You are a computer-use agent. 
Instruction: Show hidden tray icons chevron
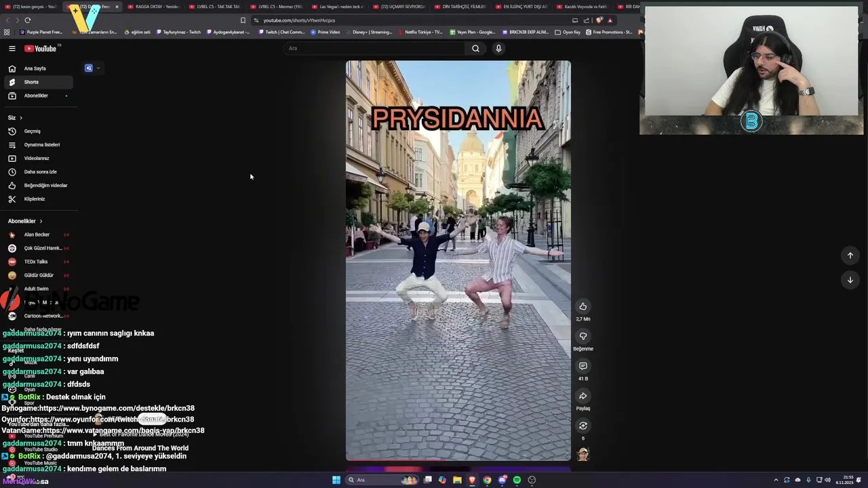pyautogui.click(x=776, y=480)
